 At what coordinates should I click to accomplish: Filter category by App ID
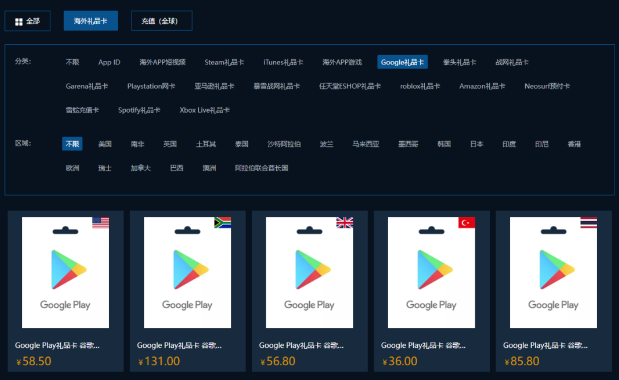tap(109, 62)
